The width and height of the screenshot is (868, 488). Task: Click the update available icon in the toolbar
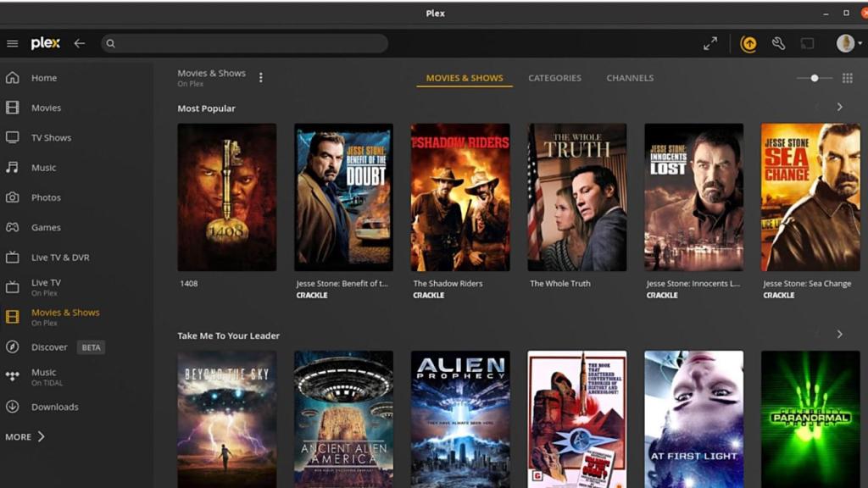(x=748, y=43)
